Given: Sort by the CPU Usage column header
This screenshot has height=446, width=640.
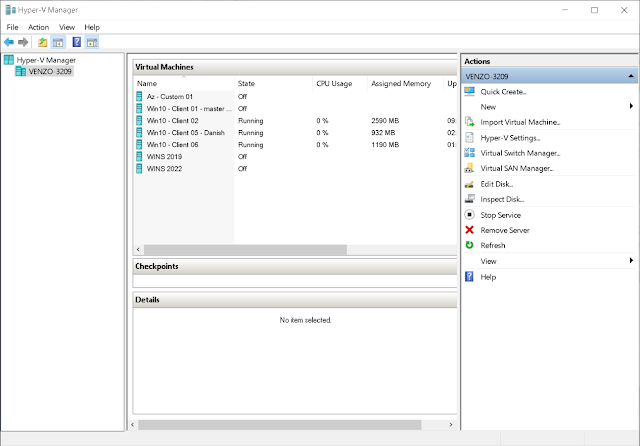Looking at the screenshot, I should 340,84.
